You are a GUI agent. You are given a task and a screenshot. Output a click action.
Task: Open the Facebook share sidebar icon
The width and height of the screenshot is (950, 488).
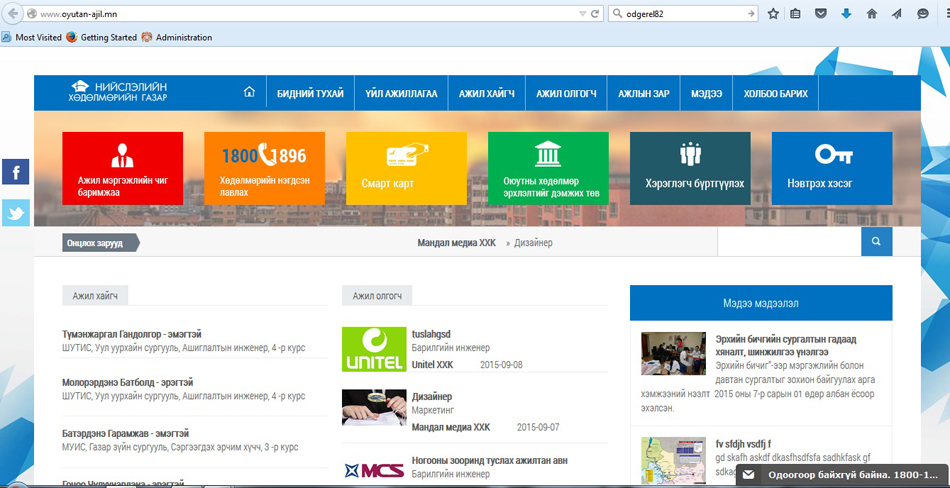tap(15, 172)
